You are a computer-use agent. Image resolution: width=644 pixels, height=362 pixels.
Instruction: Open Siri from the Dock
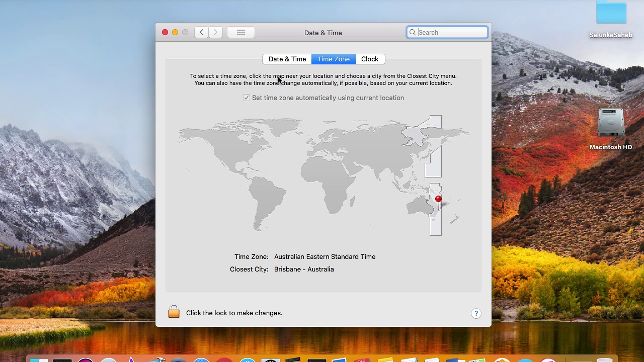click(x=86, y=359)
